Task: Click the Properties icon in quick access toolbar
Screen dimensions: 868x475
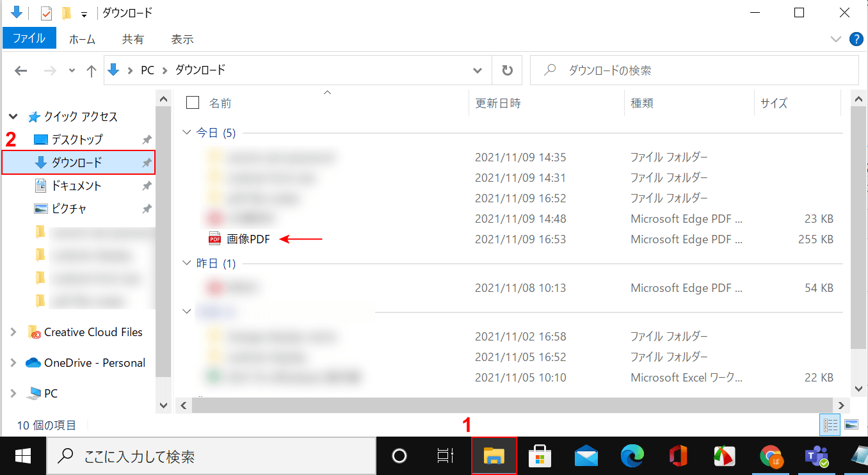Action: (46, 13)
